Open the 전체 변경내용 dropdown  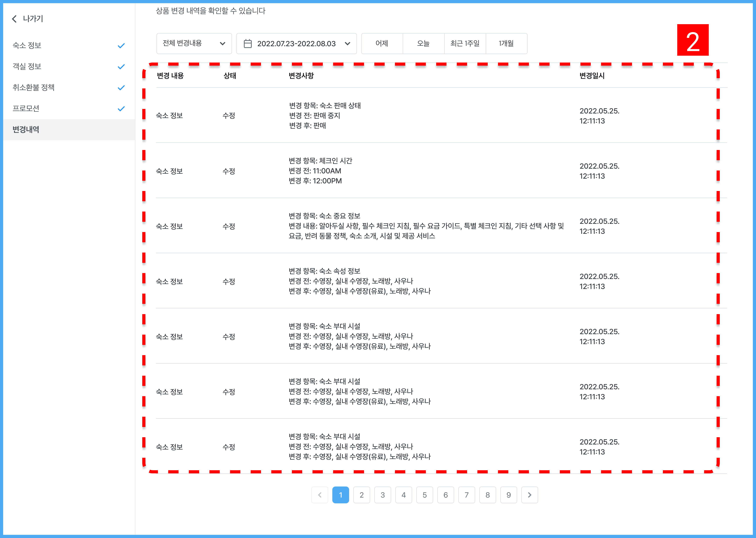(194, 43)
